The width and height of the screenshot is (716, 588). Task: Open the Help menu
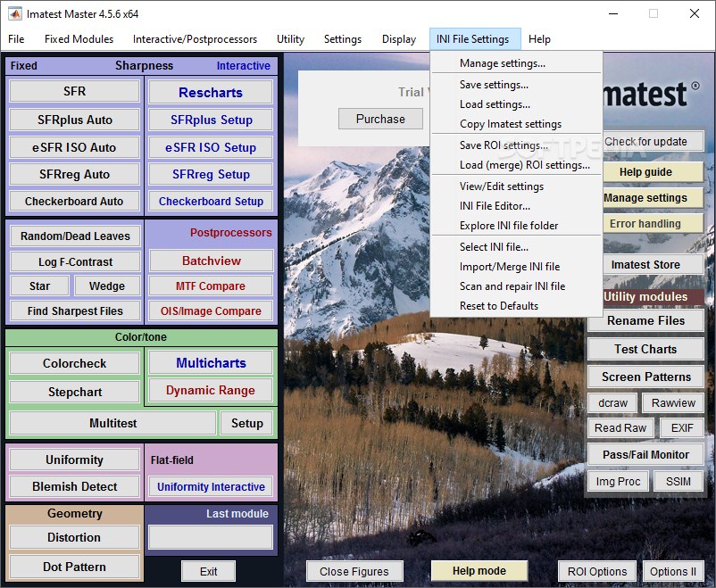(539, 39)
